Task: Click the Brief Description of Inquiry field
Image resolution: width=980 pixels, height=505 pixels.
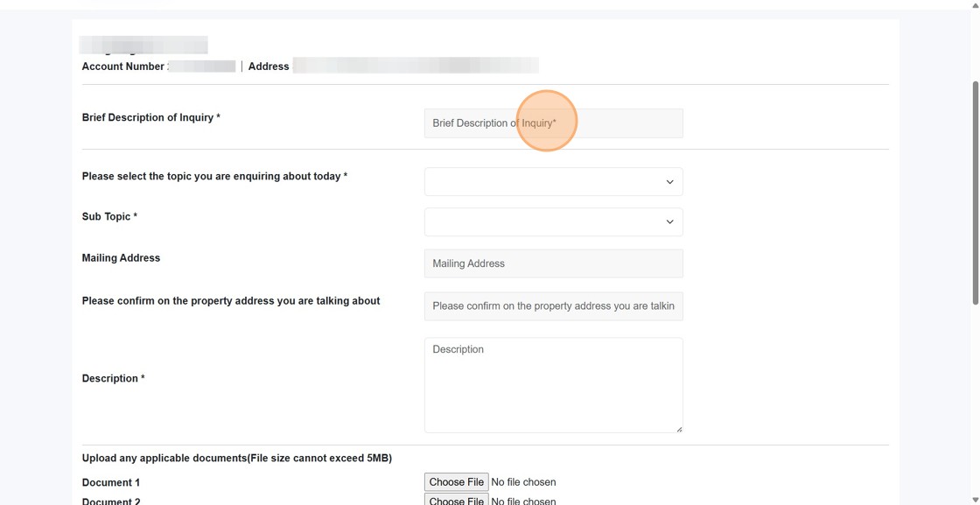Action: (553, 123)
